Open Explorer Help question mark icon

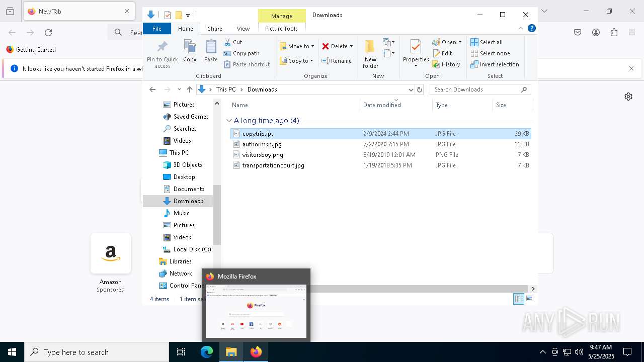[532, 29]
